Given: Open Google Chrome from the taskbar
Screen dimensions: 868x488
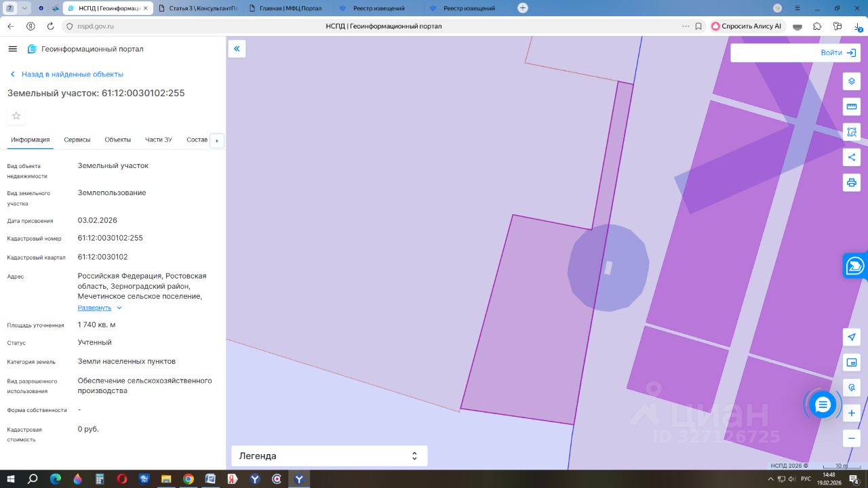Looking at the screenshot, I should [x=189, y=479].
